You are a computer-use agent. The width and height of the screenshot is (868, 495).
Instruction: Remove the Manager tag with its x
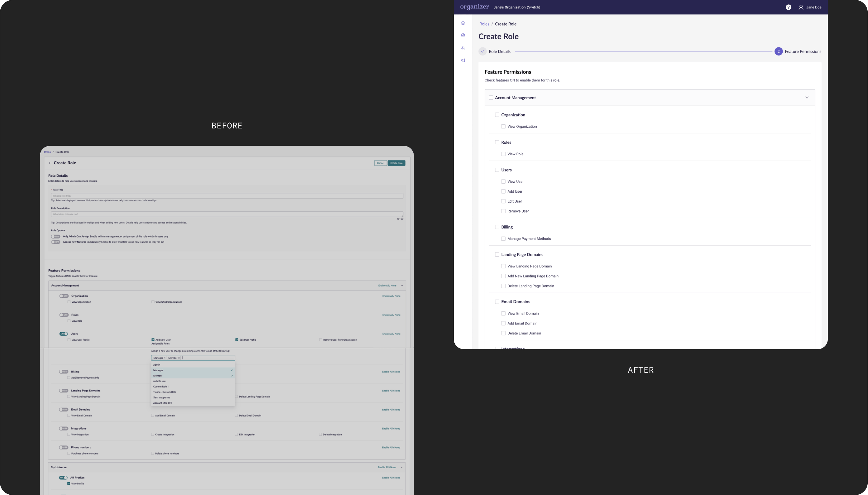[165, 358]
